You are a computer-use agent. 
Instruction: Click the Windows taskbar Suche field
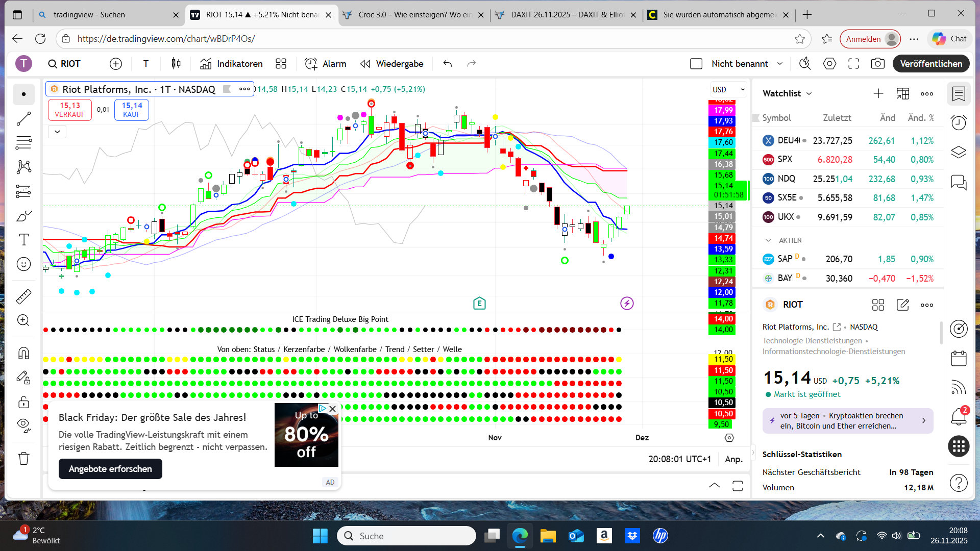[x=406, y=536]
